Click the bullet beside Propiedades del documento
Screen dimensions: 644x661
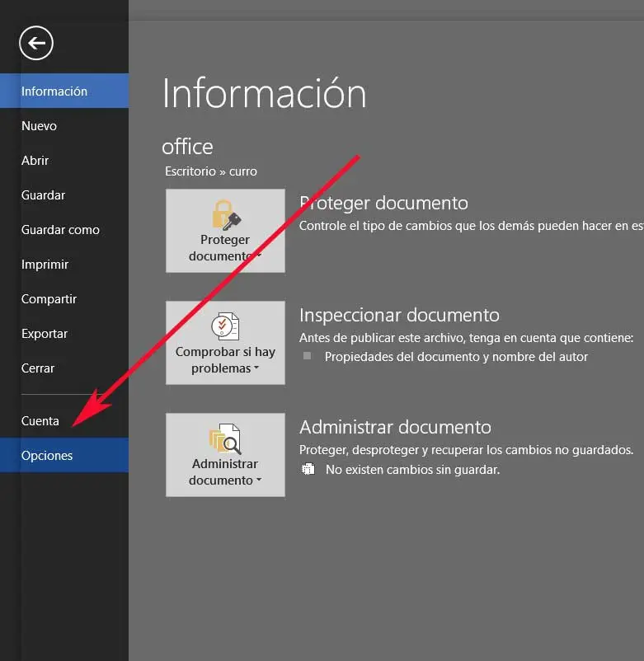308,356
